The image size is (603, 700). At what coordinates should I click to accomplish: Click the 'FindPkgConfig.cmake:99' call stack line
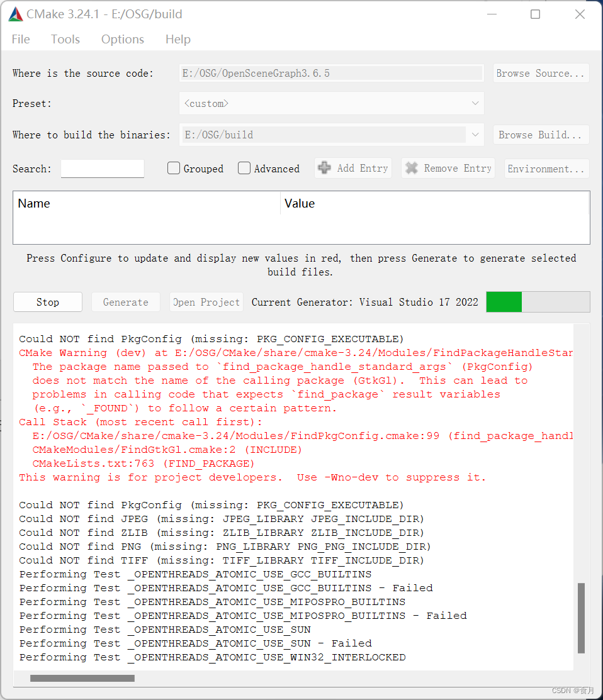[302, 436]
